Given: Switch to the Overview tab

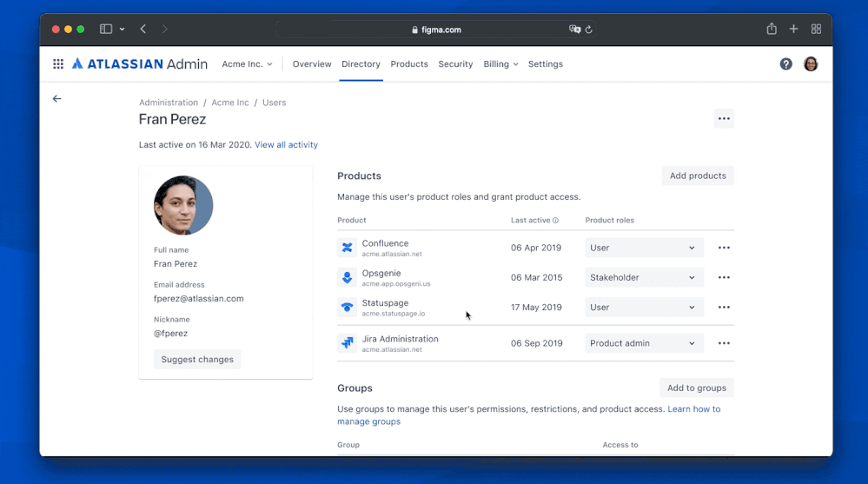Looking at the screenshot, I should click(x=312, y=64).
